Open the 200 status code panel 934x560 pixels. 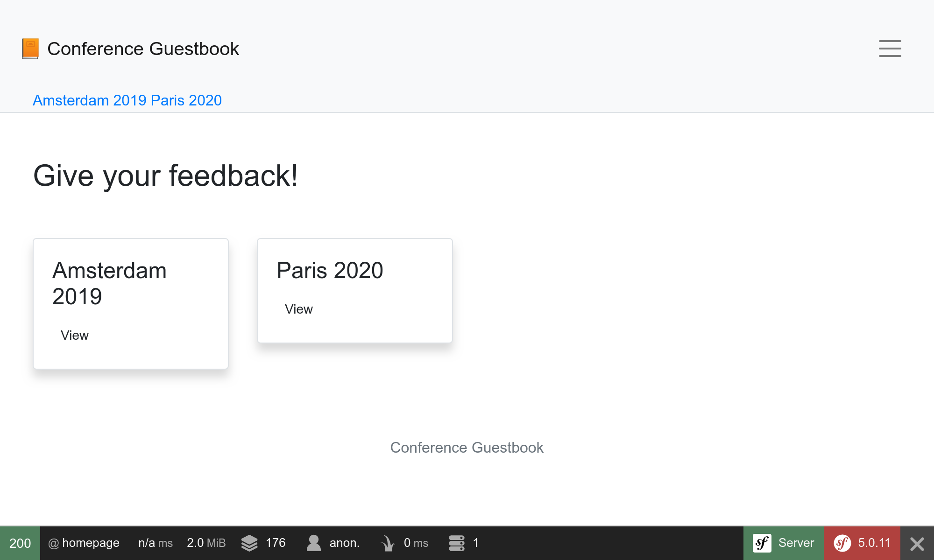[x=20, y=543]
